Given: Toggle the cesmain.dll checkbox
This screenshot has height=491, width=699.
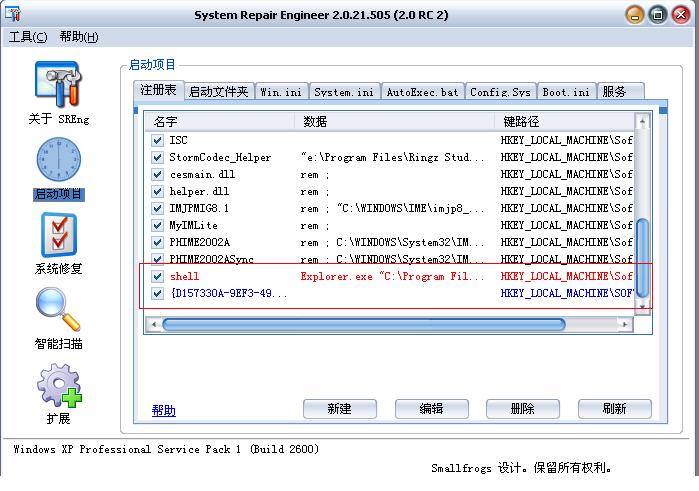Looking at the screenshot, I should click(157, 175).
